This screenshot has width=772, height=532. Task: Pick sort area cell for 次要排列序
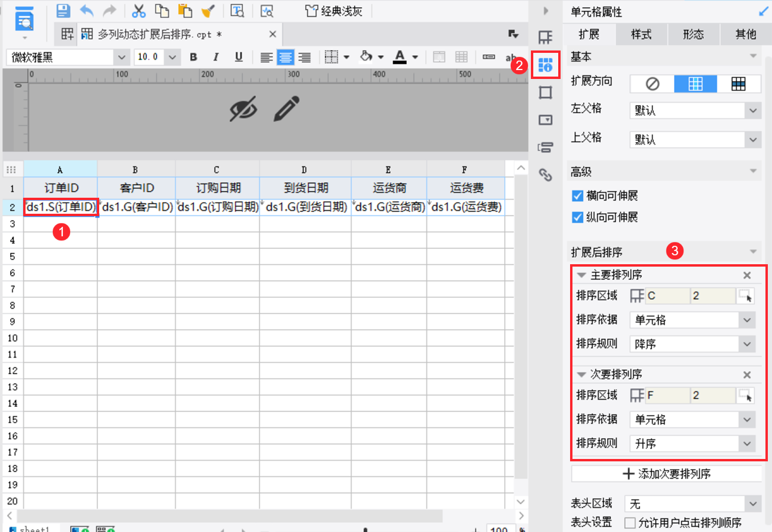coord(746,395)
